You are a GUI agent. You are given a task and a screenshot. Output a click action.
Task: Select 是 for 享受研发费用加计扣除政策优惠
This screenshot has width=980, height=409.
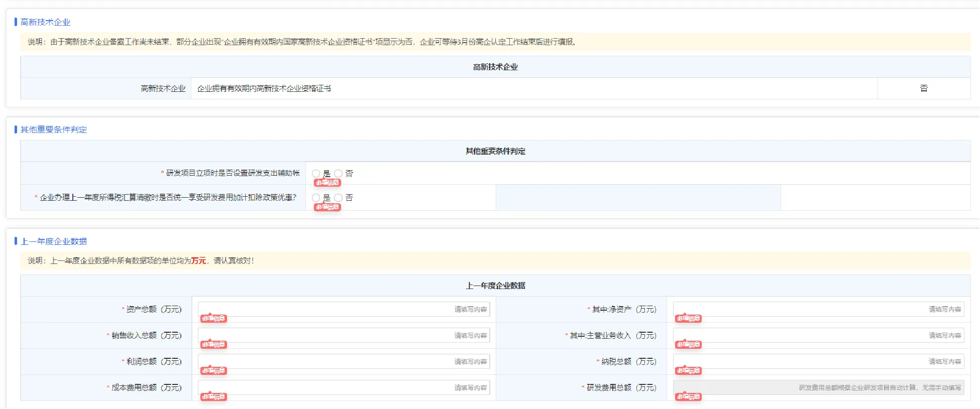(x=316, y=198)
